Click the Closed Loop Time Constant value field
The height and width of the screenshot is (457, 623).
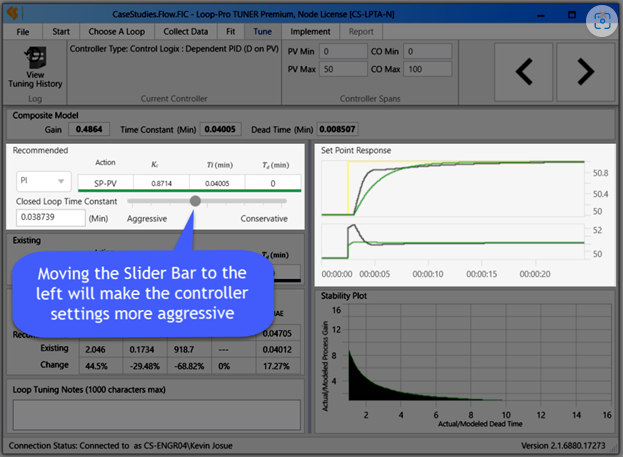pos(50,217)
